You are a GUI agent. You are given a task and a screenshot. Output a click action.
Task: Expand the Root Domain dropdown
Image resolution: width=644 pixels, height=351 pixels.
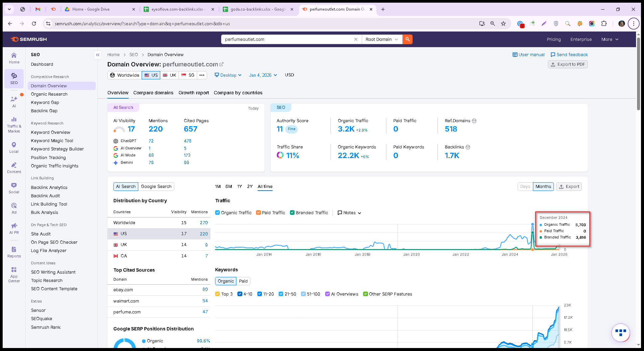click(x=382, y=39)
